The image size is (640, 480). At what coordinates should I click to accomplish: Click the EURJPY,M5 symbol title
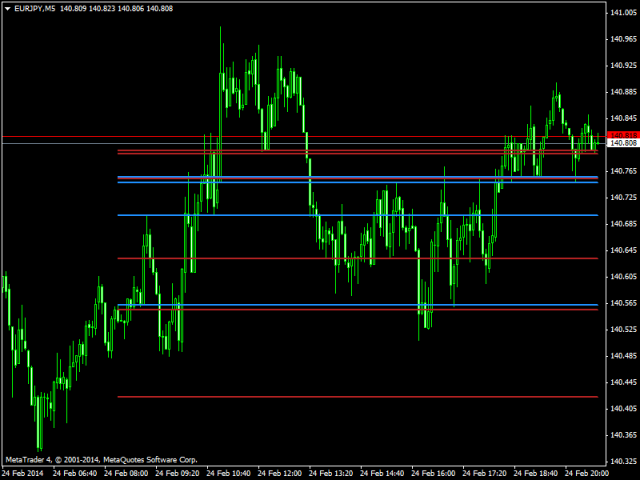[35, 9]
